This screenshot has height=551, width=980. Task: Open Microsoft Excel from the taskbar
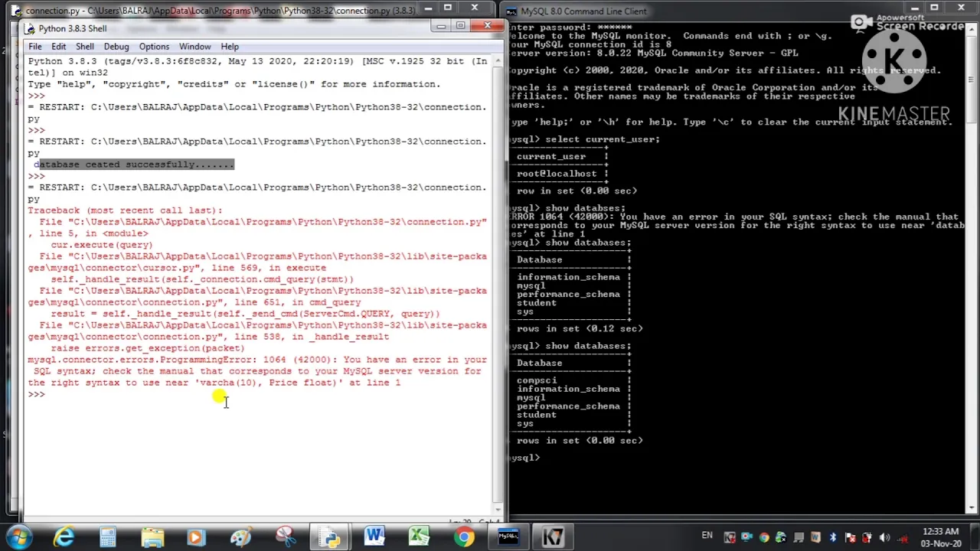pos(420,537)
